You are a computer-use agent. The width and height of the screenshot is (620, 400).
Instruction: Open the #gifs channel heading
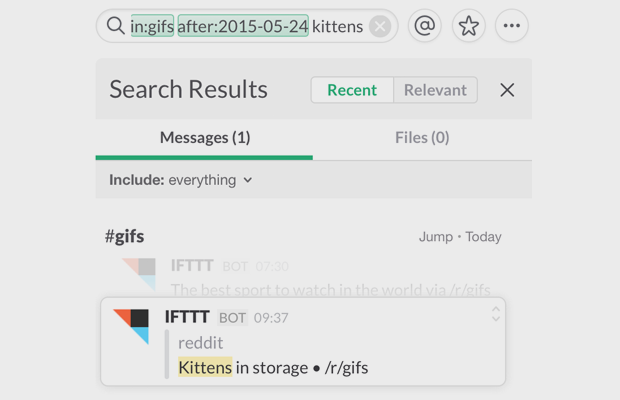click(x=125, y=236)
